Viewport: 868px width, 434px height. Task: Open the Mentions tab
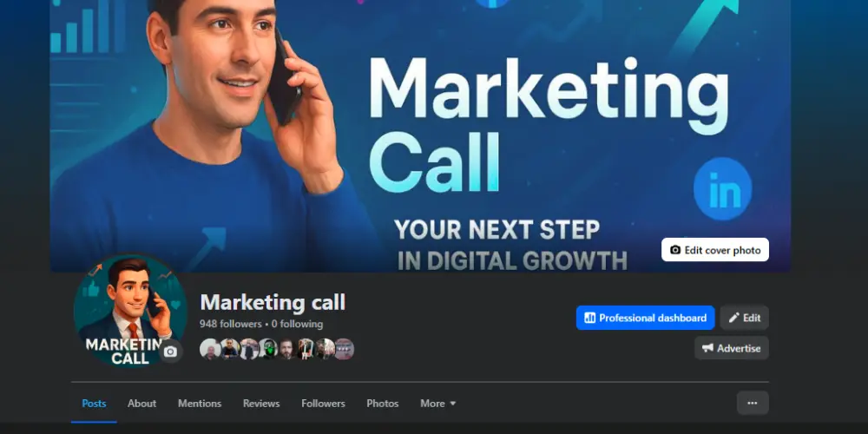point(200,404)
